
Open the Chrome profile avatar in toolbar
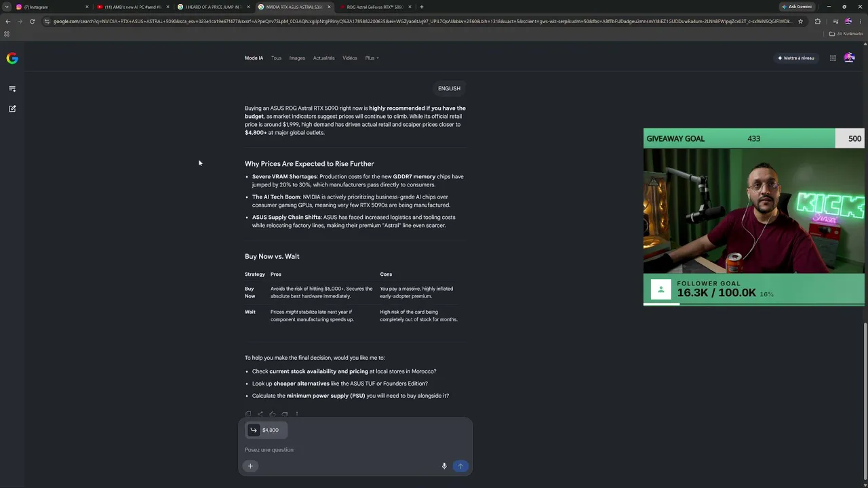pos(848,21)
